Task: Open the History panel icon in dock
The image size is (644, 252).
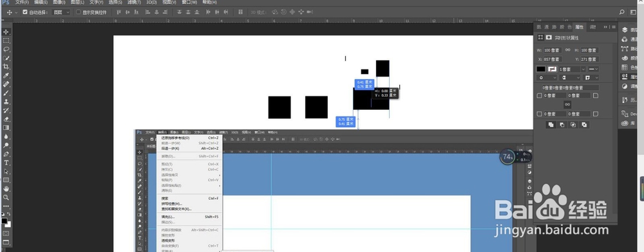Action: point(625,100)
